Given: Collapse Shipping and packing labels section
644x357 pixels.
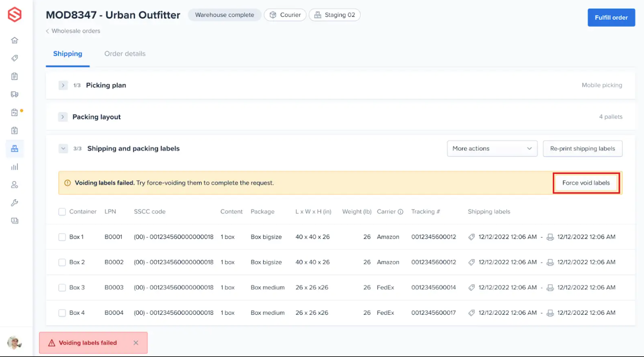Looking at the screenshot, I should (63, 149).
